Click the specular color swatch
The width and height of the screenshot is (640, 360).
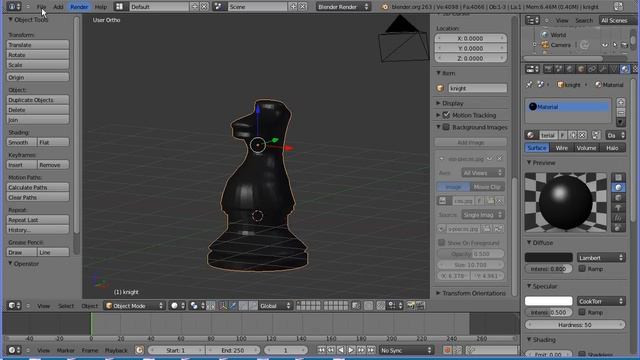pos(549,301)
